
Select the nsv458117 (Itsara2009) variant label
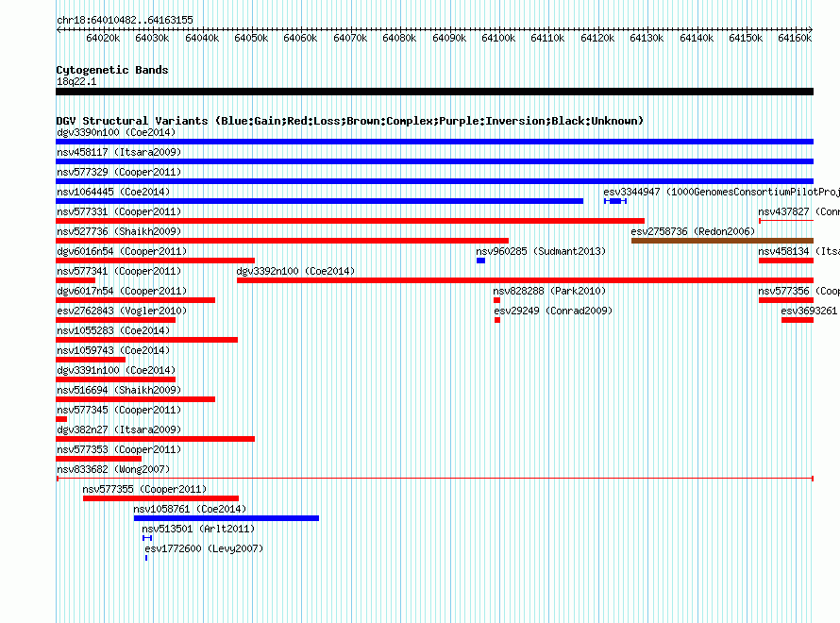click(119, 152)
